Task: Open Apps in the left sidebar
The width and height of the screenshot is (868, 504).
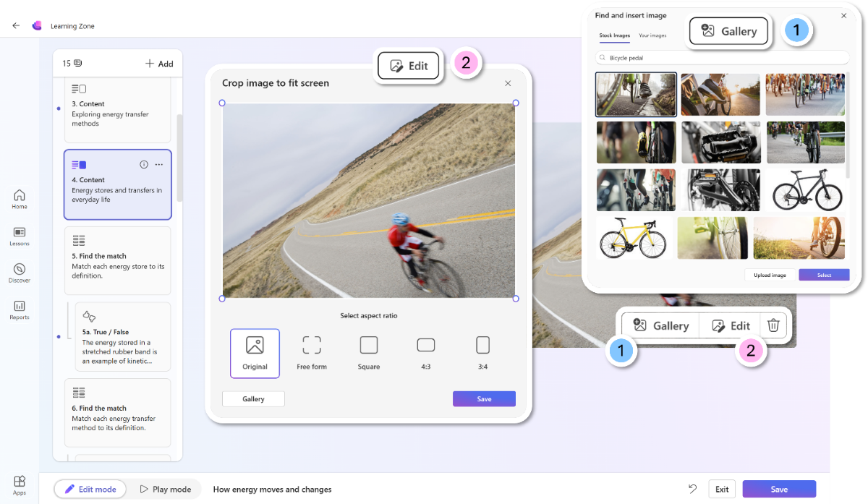Action: click(20, 485)
